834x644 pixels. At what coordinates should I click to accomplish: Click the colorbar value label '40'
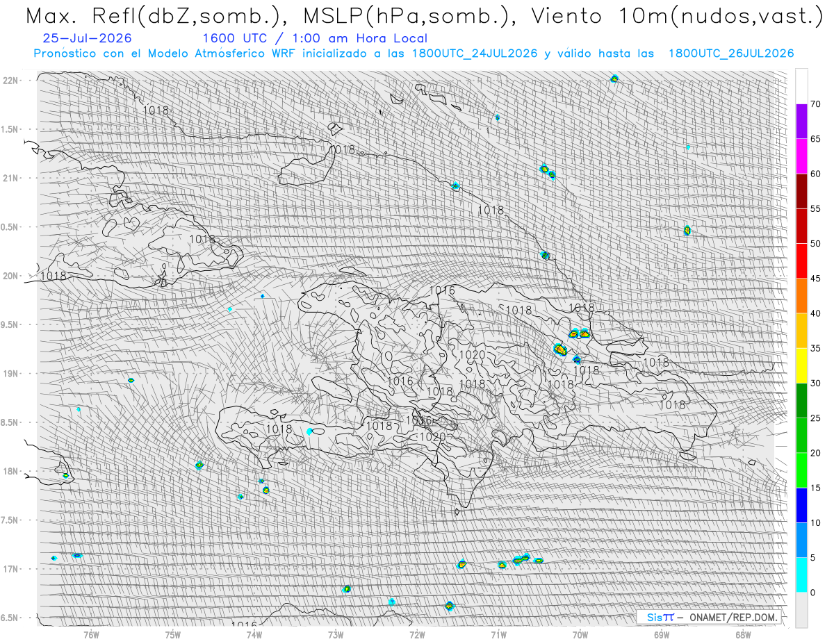click(815, 313)
